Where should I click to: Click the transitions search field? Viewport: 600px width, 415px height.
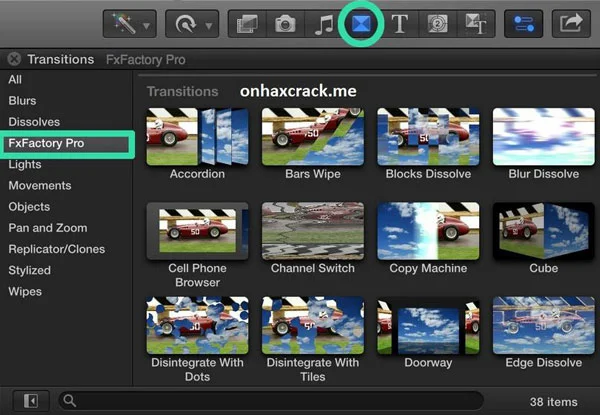271,401
